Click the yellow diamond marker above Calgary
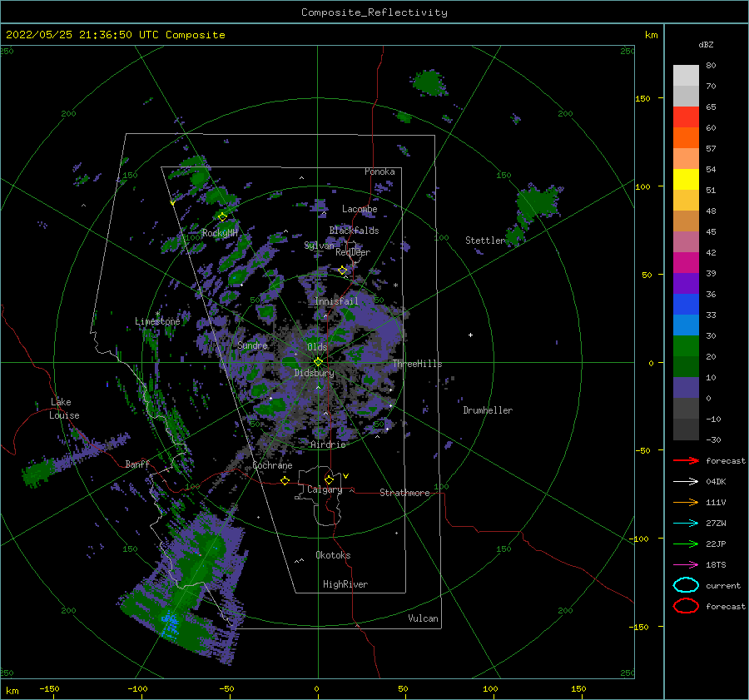The width and height of the screenshot is (749, 700). click(x=329, y=479)
